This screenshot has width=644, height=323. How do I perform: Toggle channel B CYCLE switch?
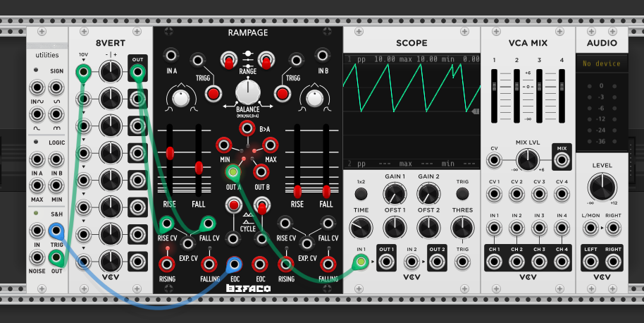(x=261, y=206)
